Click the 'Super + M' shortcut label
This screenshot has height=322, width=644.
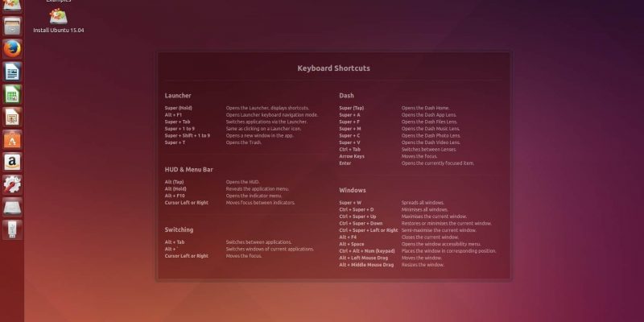pyautogui.click(x=350, y=129)
